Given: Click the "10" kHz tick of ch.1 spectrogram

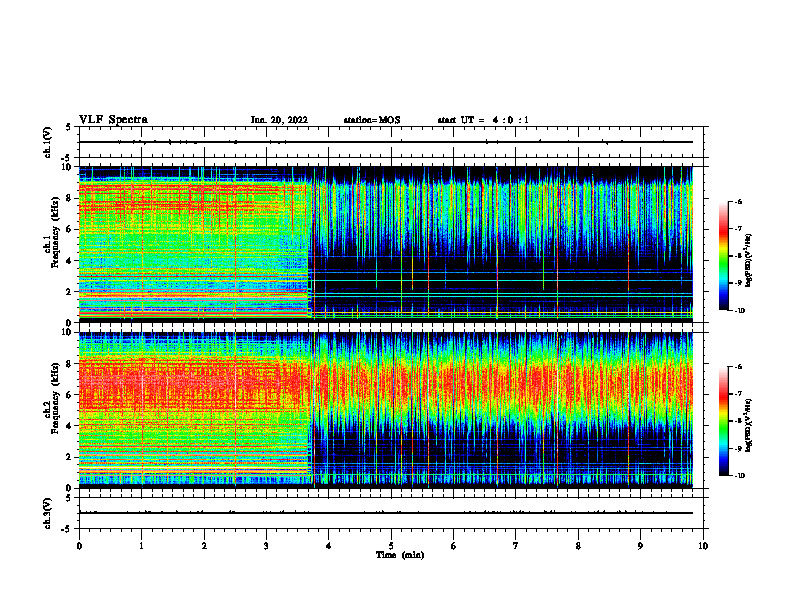Looking at the screenshot, I should click(68, 167).
